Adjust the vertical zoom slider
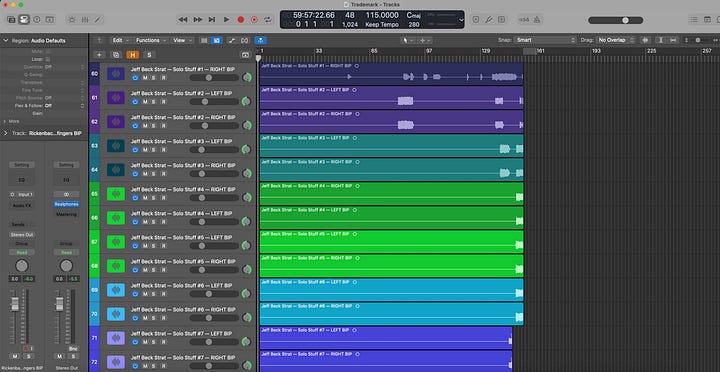Image resolution: width=720 pixels, height=372 pixels. (x=698, y=40)
